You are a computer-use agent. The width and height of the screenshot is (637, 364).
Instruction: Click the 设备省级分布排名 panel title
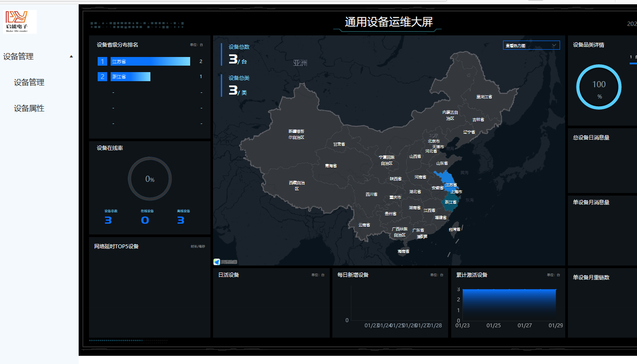(x=118, y=45)
